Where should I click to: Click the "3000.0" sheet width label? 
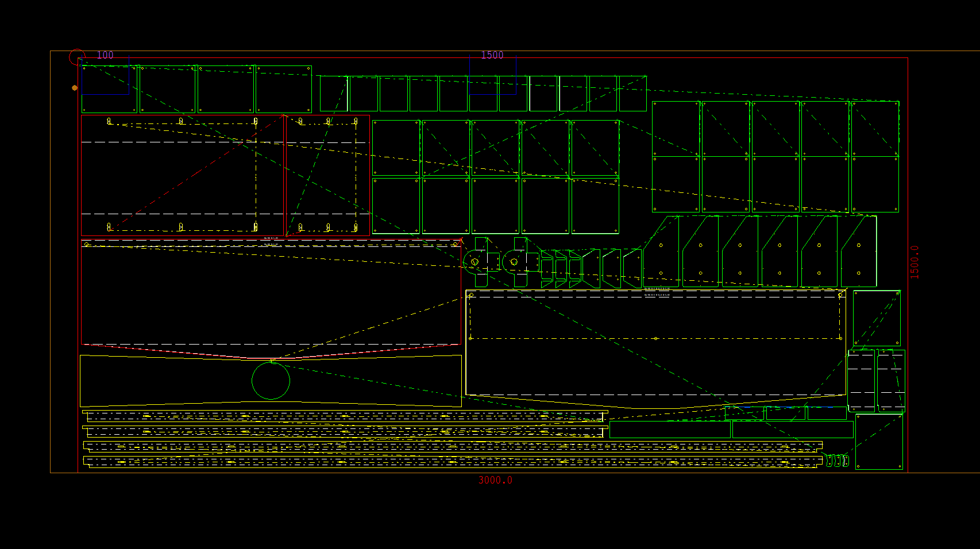(x=495, y=480)
